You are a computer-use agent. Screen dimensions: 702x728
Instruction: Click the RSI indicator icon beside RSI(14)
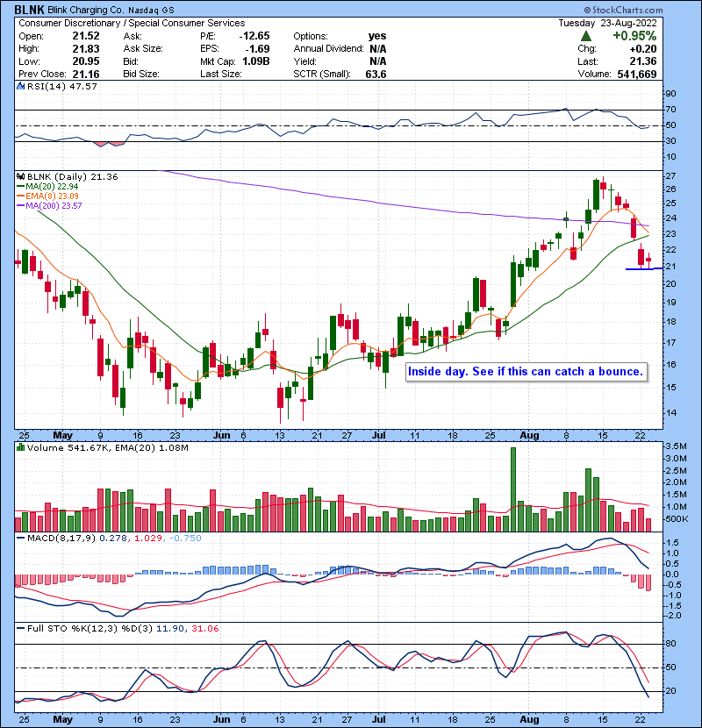(20, 86)
